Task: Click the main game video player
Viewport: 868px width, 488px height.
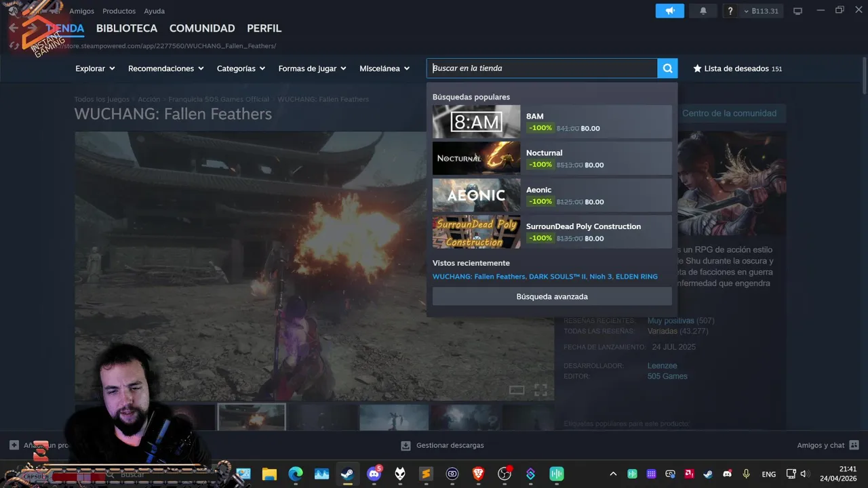Action: coord(314,266)
